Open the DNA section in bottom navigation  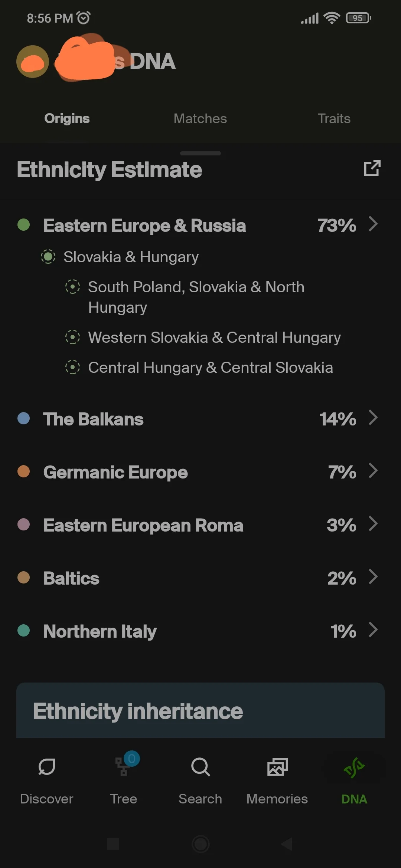pos(354,783)
